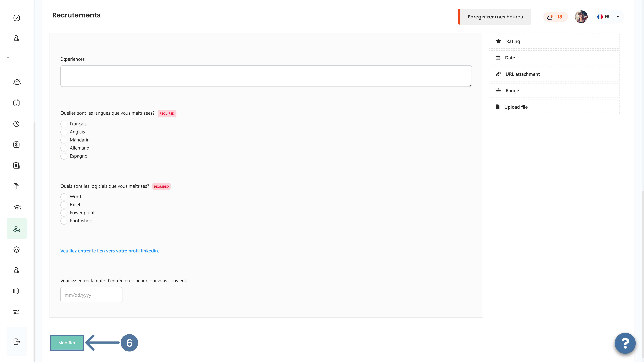Open the notification bell showing 18
Viewport: 644px width, 362px height.
tap(555, 17)
